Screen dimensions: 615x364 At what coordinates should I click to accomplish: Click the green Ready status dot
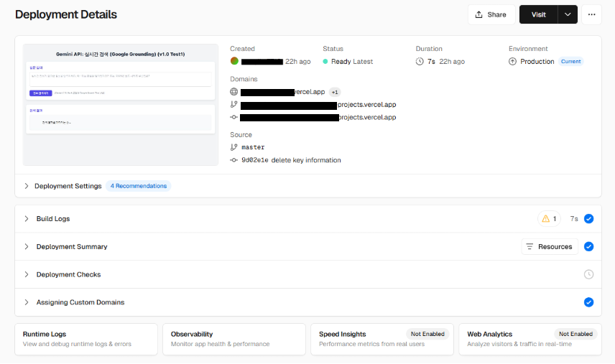[x=325, y=62]
